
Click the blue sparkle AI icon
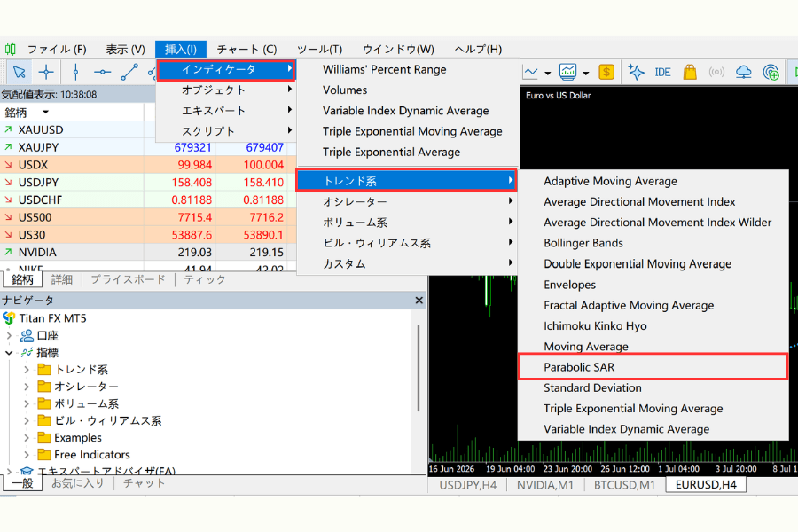(x=636, y=73)
